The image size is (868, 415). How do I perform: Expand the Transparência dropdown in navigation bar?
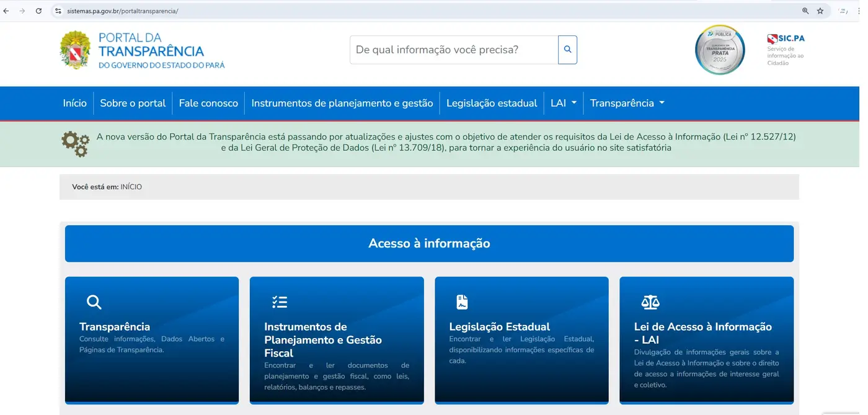pos(627,103)
